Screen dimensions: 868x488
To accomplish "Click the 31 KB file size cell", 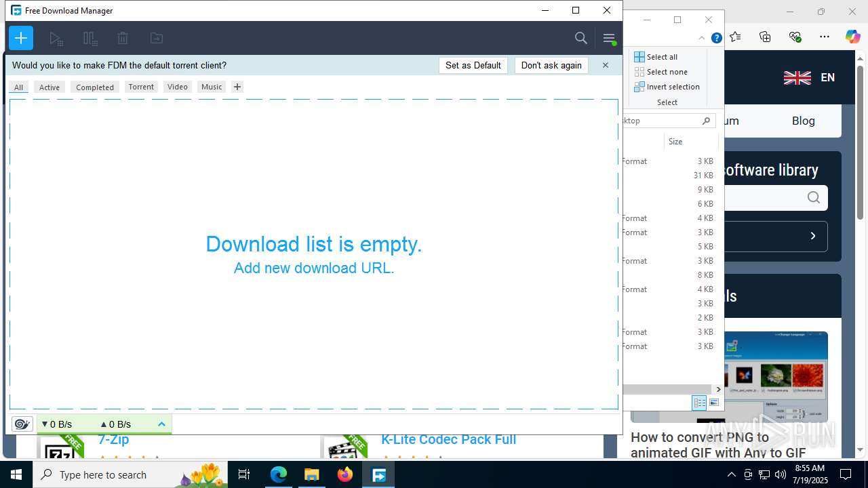I will coord(703,176).
